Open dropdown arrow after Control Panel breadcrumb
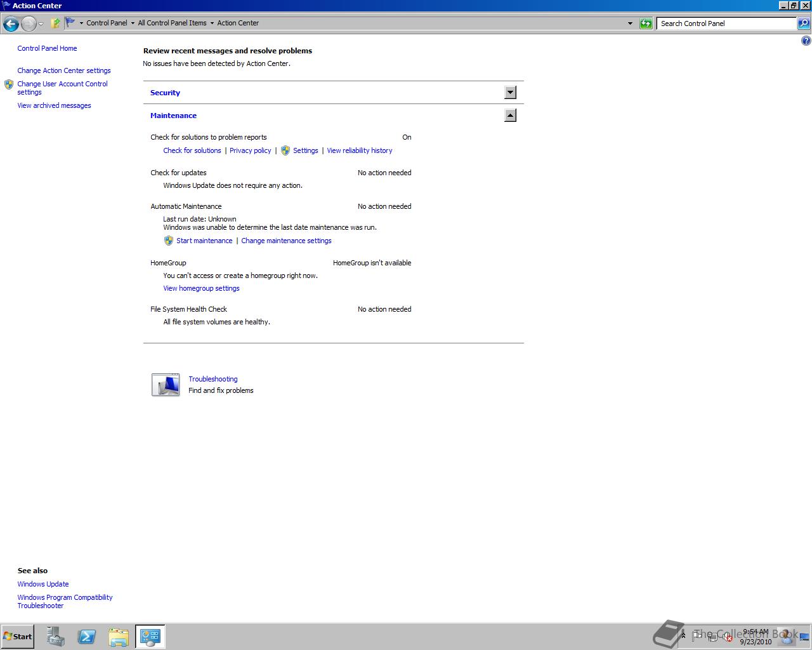Viewport: 812px width, 650px height. pos(133,23)
